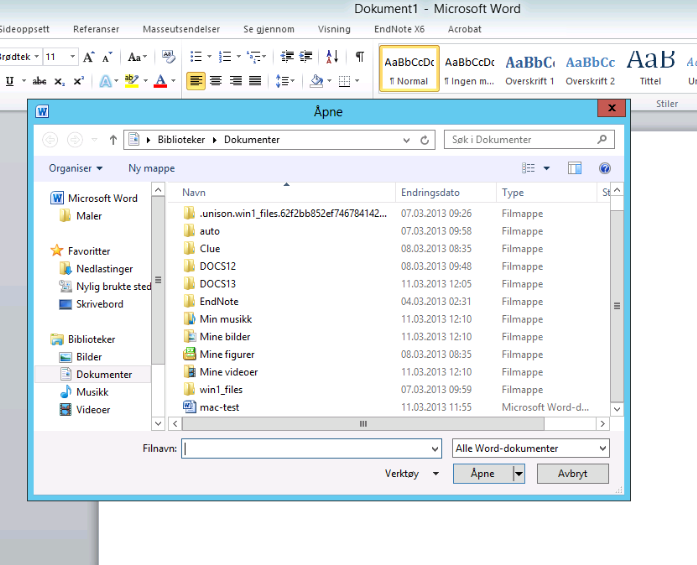Expand the address bar history dropdown

406,140
